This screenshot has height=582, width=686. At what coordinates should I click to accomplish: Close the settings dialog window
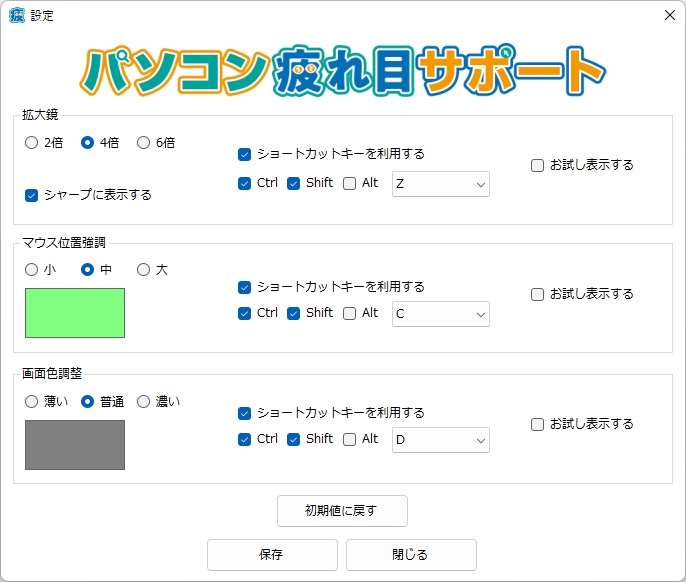tap(669, 15)
